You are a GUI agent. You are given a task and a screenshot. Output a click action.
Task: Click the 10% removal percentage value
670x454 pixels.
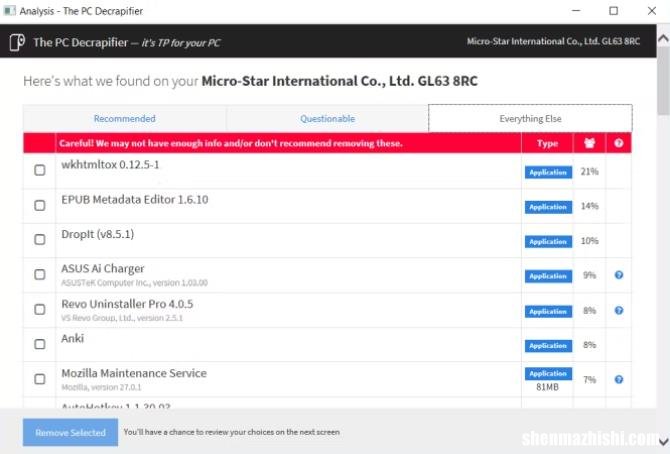pos(589,241)
